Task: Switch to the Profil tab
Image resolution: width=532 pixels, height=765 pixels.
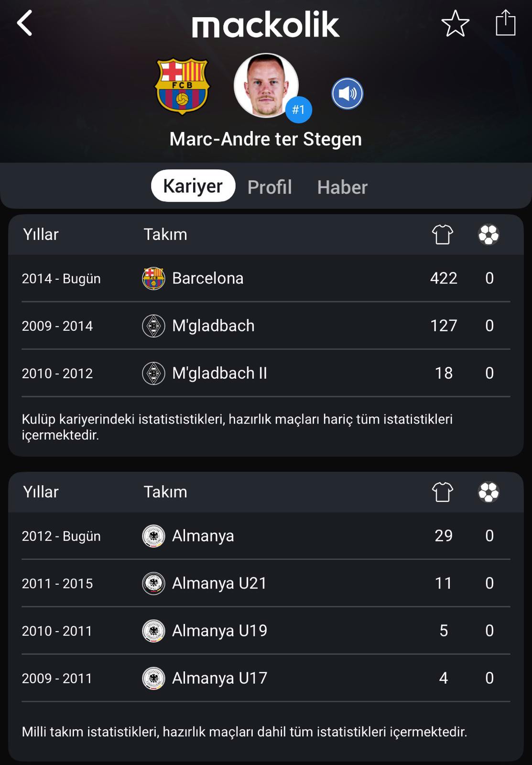Action: 270,187
